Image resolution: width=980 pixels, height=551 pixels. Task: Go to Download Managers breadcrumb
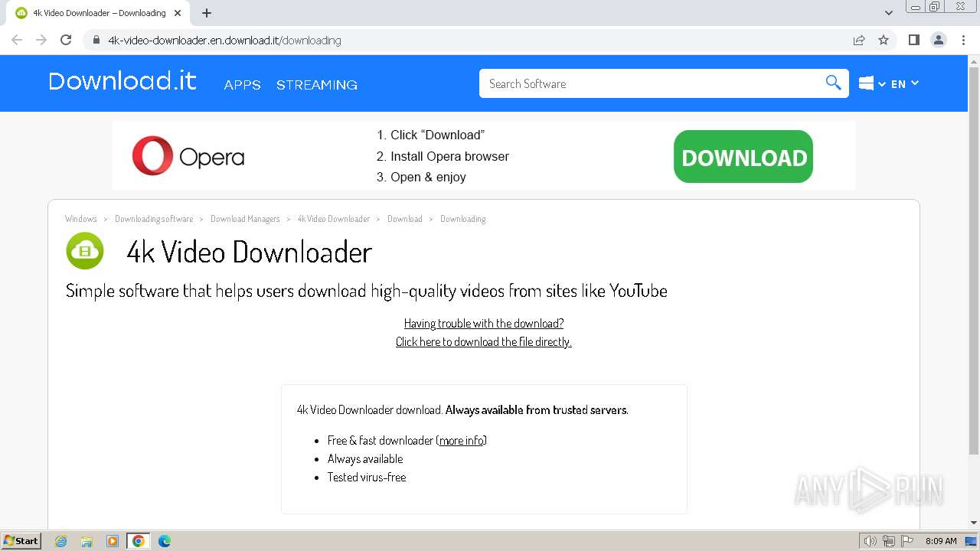245,219
